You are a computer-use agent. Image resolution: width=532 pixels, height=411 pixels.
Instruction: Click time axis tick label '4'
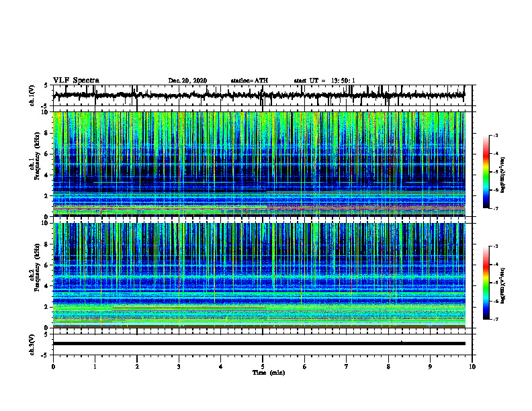(221, 367)
